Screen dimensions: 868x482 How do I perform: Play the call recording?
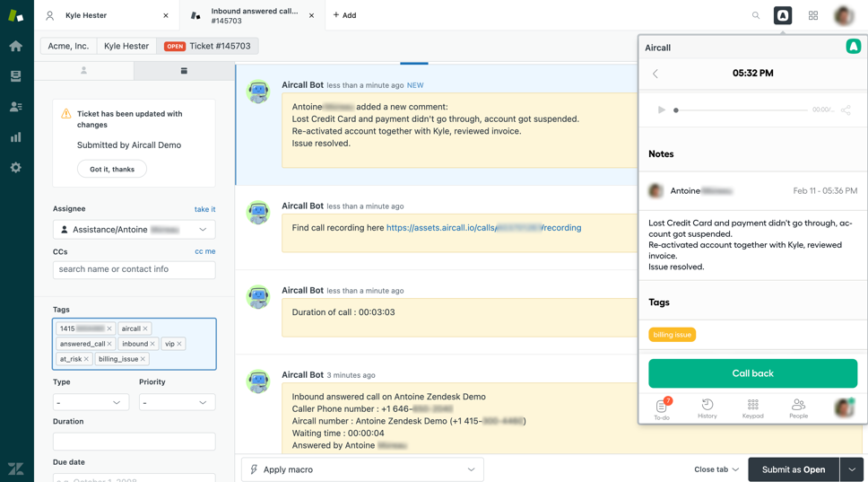[661, 110]
